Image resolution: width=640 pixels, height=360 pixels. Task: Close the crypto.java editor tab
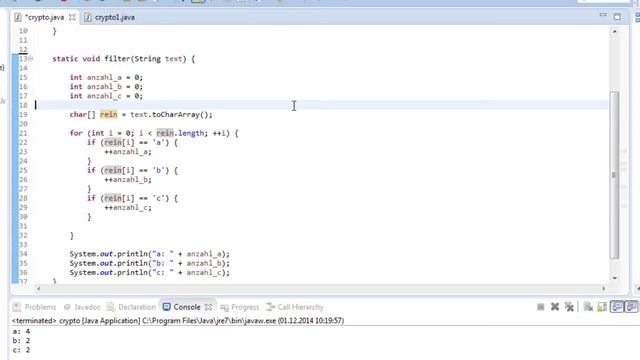tap(72, 17)
